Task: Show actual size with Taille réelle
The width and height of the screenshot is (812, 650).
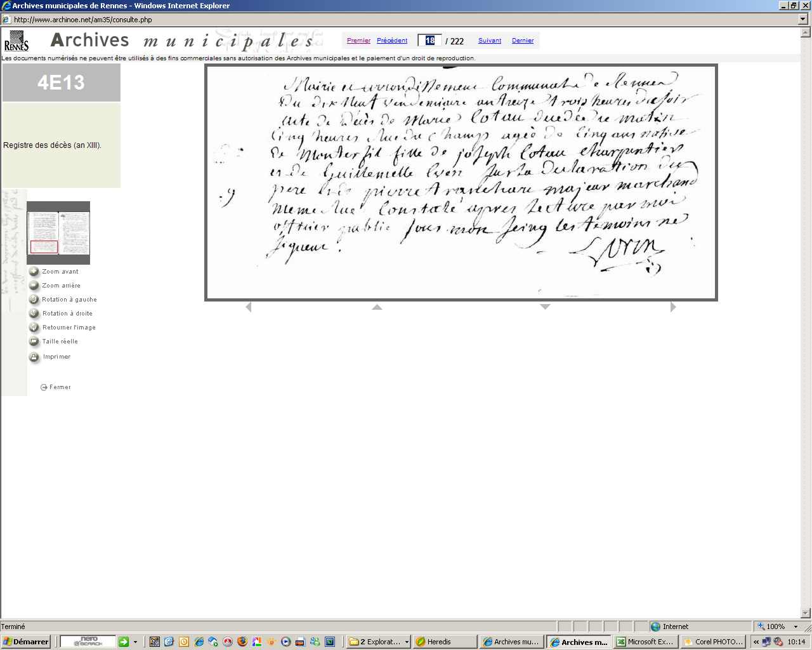Action: click(34, 342)
